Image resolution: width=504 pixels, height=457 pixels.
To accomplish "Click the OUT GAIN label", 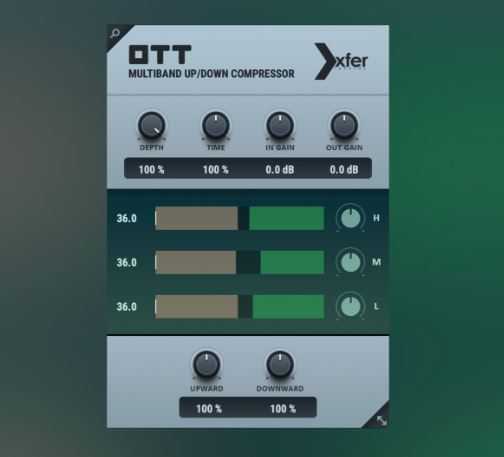I will (x=344, y=147).
